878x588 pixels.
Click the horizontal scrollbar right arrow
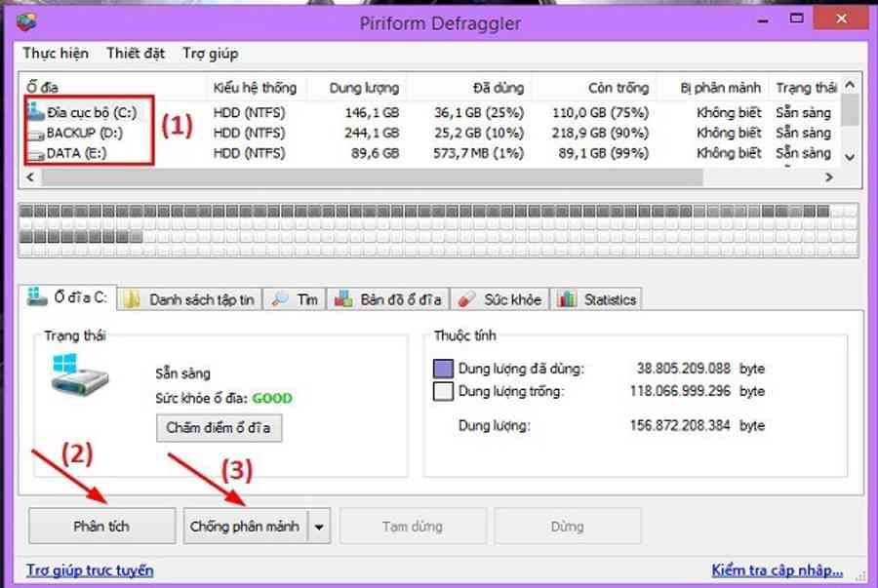(x=829, y=176)
